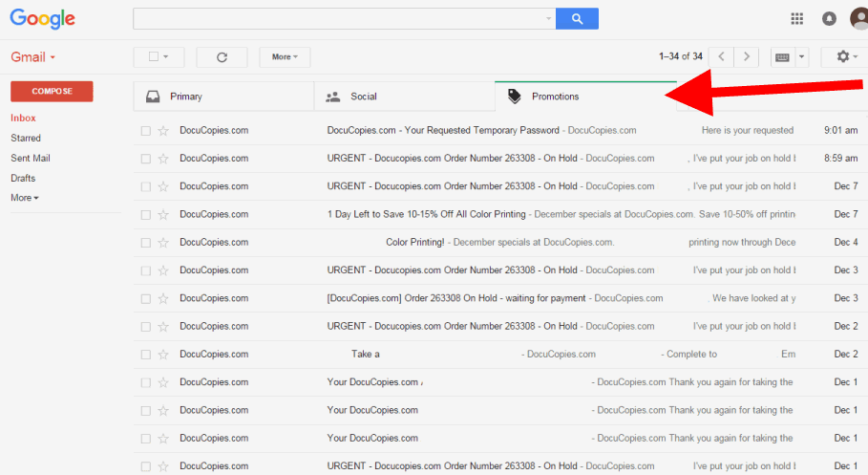This screenshot has height=475, width=868.
Task: Open the Sent Mail folder
Action: click(x=31, y=159)
